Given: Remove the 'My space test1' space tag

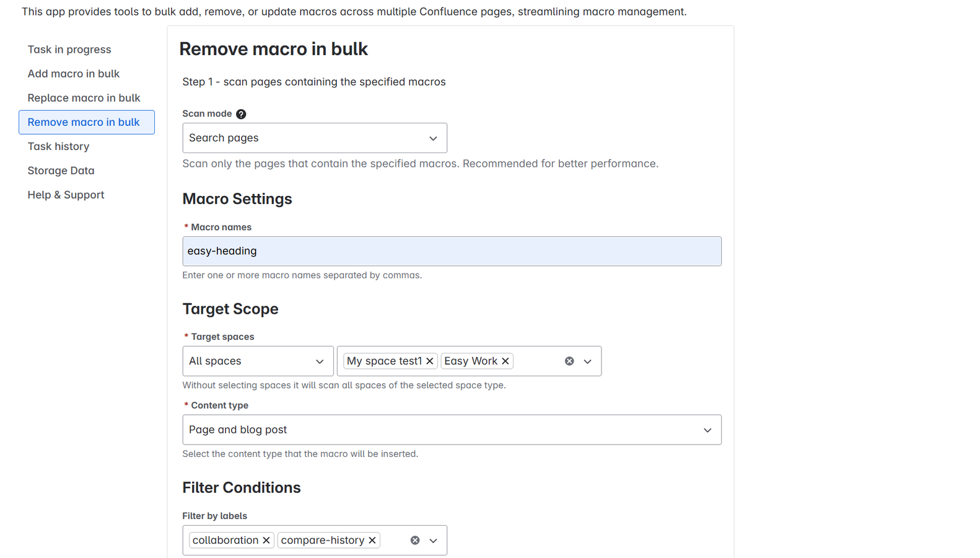Looking at the screenshot, I should 429,361.
